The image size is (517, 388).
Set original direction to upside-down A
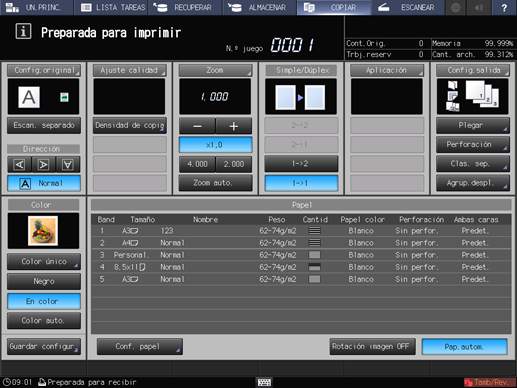coord(68,164)
